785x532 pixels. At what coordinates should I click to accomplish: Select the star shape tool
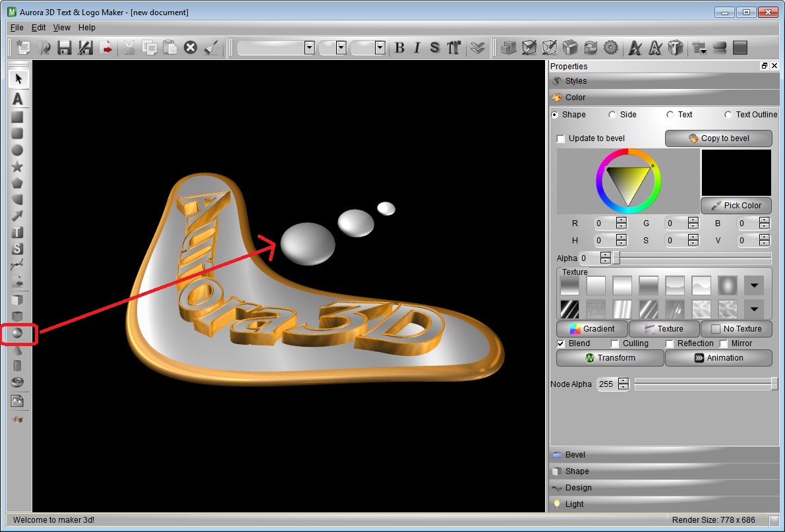click(18, 167)
